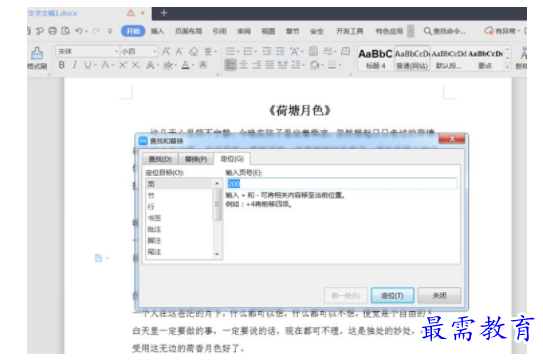Apply the 要点 style
This screenshot has width=543, height=360.
(x=485, y=58)
